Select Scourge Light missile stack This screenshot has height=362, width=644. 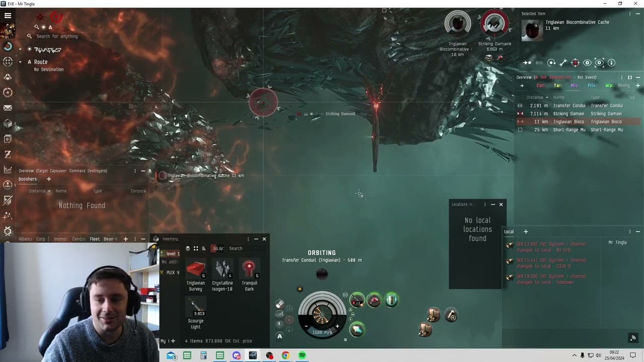(196, 313)
